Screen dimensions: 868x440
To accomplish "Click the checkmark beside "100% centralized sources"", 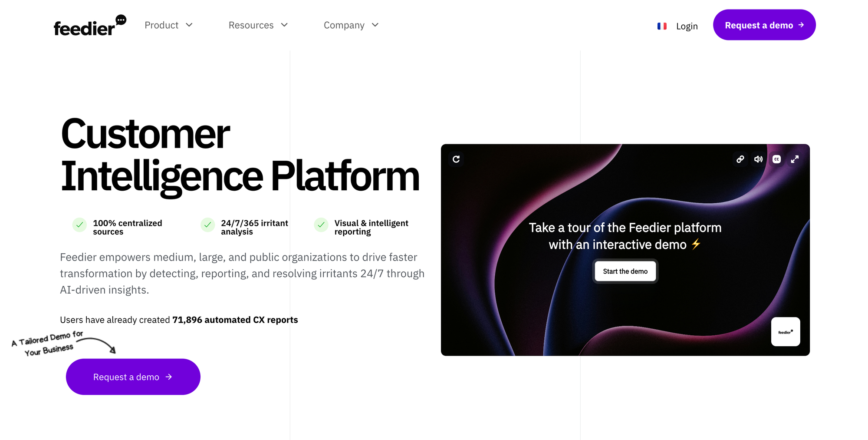I will coord(79,225).
